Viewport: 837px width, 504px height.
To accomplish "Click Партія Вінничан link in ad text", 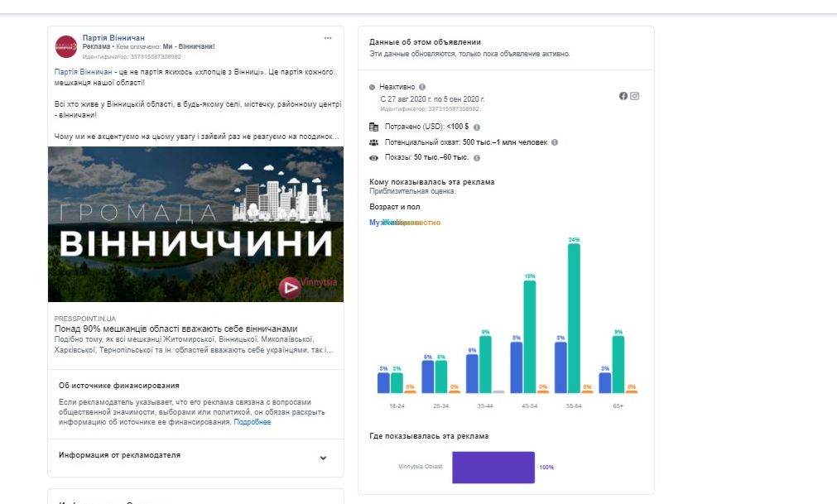I will click(x=83, y=73).
